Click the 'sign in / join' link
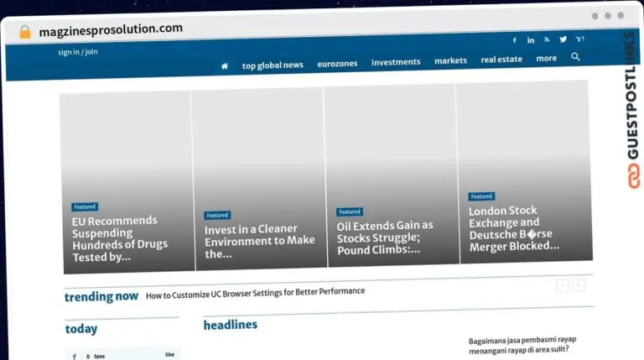This screenshot has width=644, height=360. (77, 52)
